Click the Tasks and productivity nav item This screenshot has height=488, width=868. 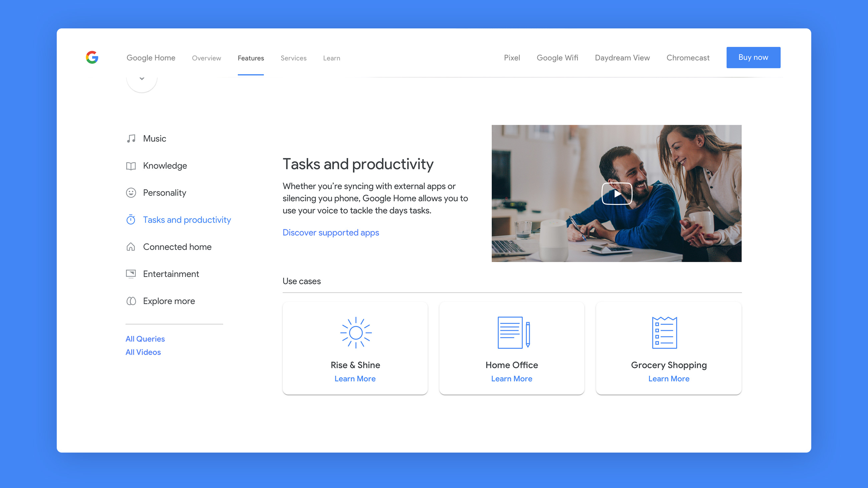[187, 220]
